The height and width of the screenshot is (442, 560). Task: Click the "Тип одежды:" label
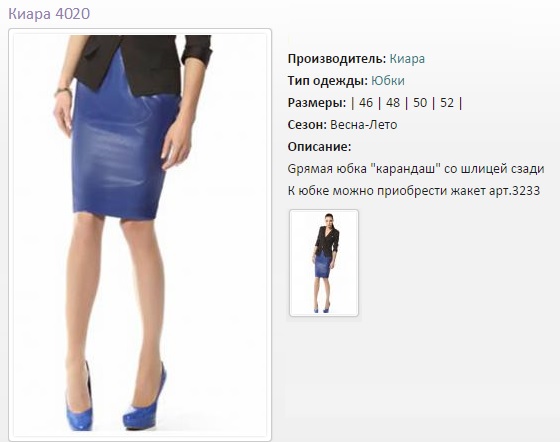click(328, 81)
